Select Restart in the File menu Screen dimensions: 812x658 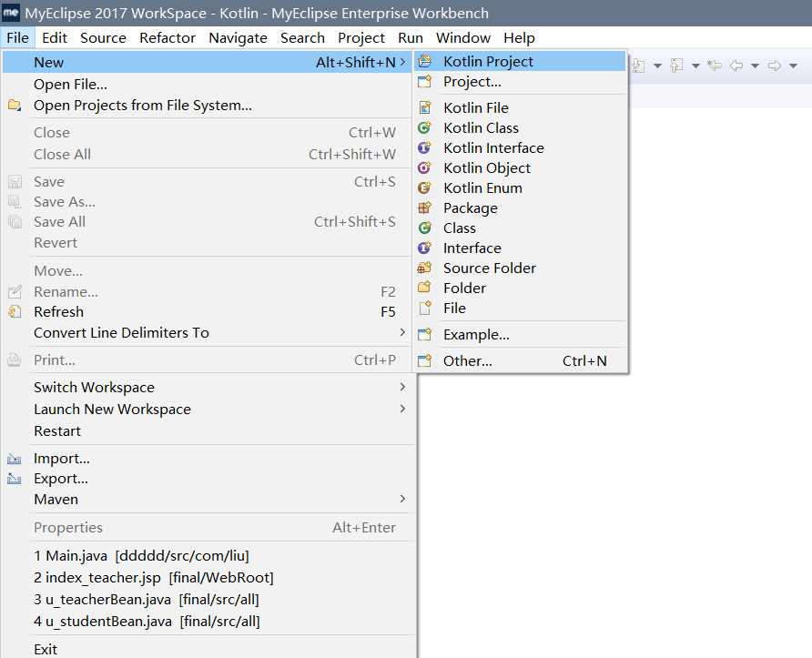[x=208, y=430]
